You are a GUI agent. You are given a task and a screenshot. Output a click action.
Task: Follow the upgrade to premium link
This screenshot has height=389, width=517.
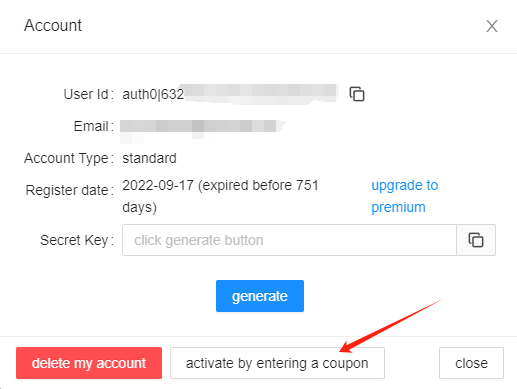[x=405, y=196]
